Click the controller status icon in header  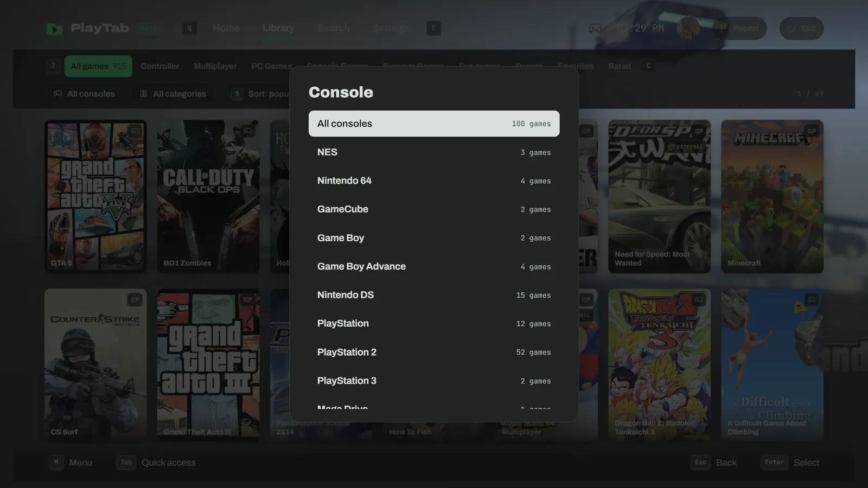[x=595, y=28]
